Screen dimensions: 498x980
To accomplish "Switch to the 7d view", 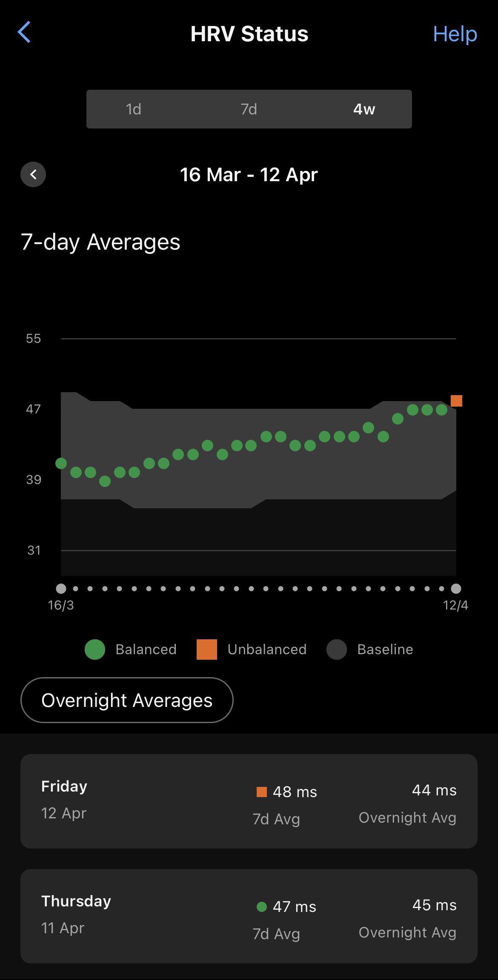I will click(x=249, y=109).
